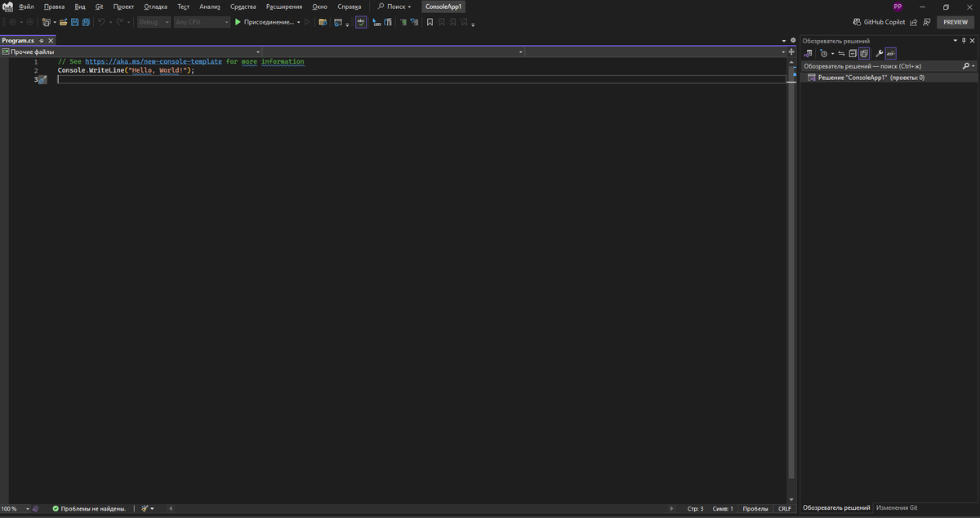Click Проблемы не найдены status indicator
This screenshot has height=518, width=980.
pos(89,508)
